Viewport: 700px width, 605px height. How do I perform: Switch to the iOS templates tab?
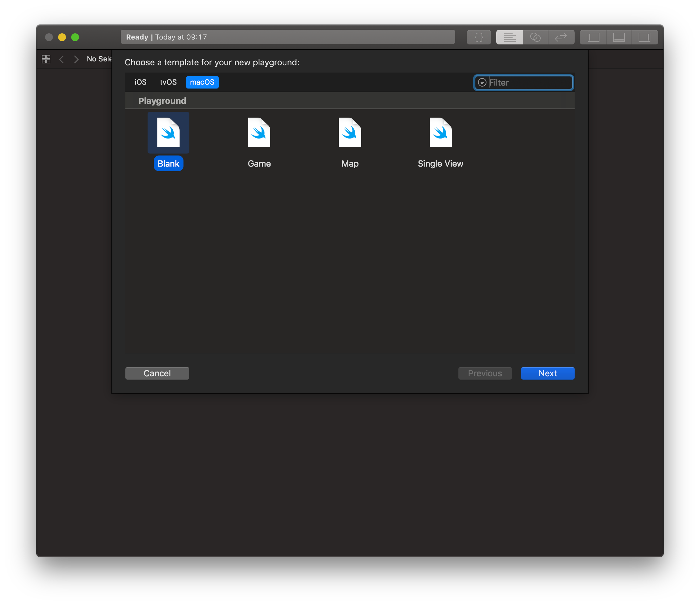click(140, 82)
